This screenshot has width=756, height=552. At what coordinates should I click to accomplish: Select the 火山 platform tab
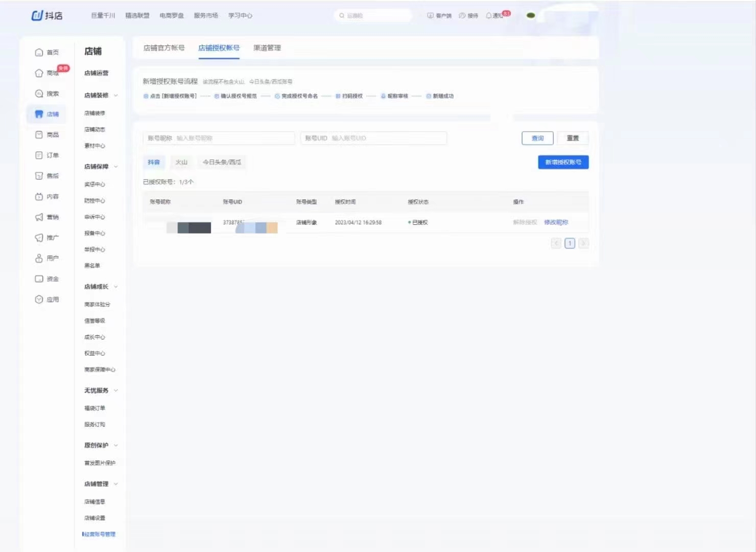(x=181, y=163)
